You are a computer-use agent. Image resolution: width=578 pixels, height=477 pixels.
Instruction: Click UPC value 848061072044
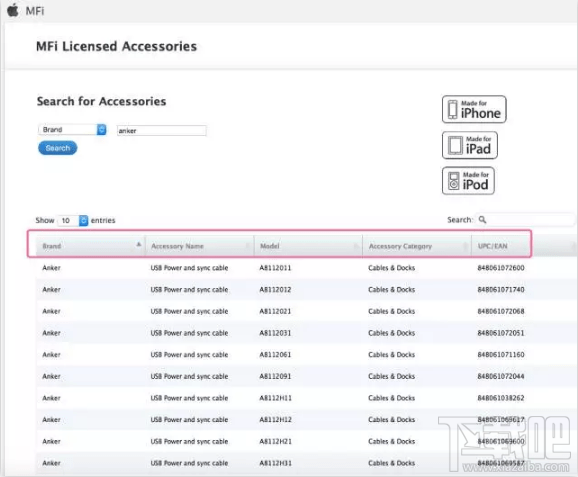[x=501, y=376]
